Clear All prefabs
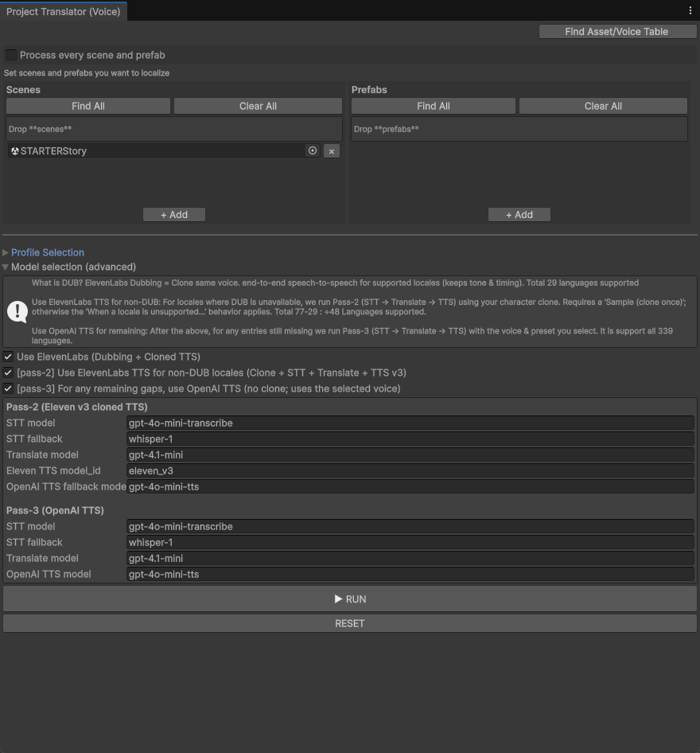This screenshot has height=753, width=700. [602, 106]
